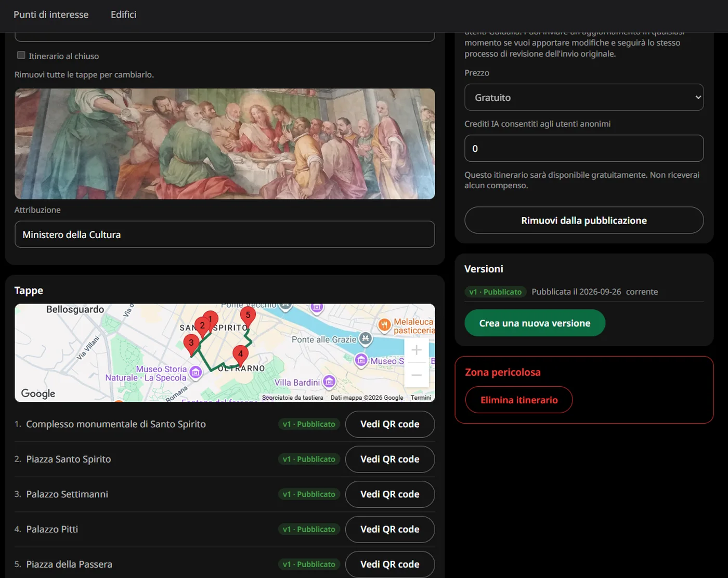Viewport: 728px width, 578px height.
Task: Open the Edifici tab
Action: pyautogui.click(x=124, y=15)
